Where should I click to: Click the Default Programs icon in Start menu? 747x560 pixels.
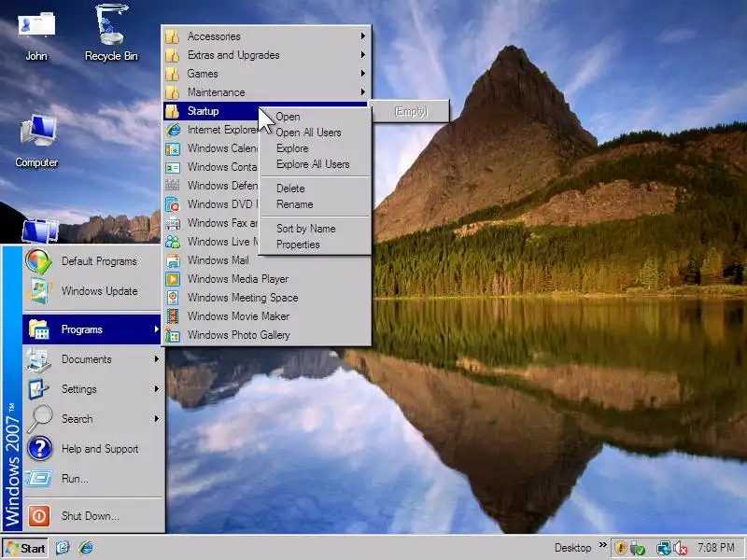point(38,261)
